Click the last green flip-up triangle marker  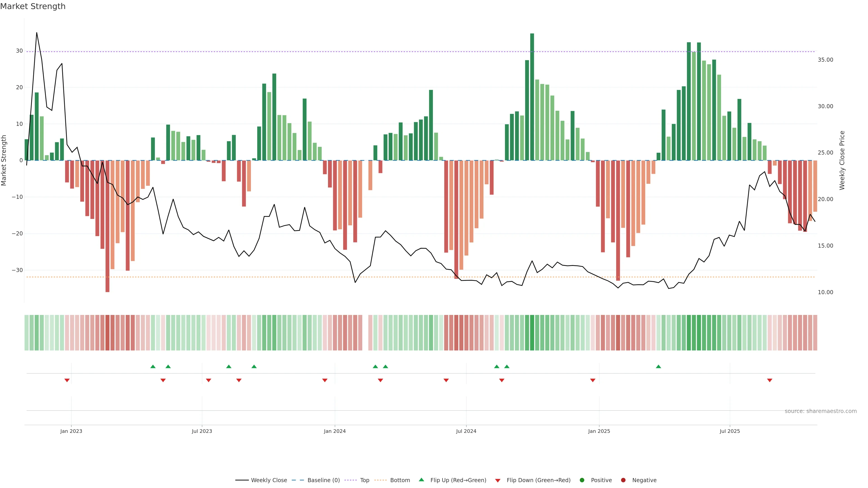(658, 366)
